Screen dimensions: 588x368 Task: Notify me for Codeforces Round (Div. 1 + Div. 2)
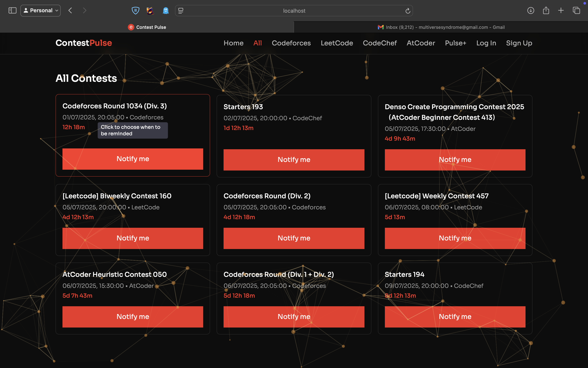point(294,317)
